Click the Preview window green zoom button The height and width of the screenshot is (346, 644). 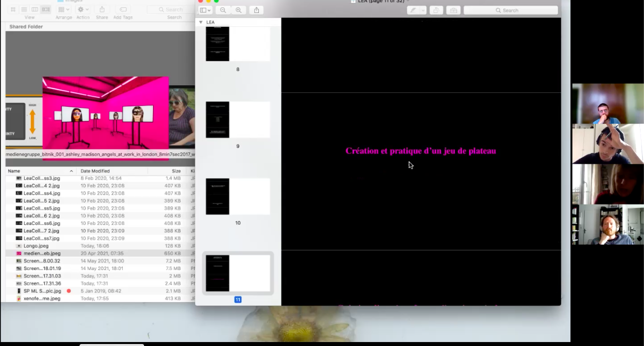tap(216, 1)
